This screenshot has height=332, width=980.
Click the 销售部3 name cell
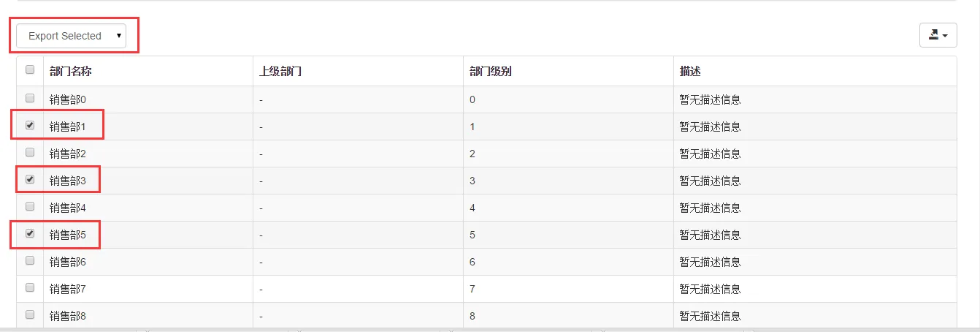68,181
